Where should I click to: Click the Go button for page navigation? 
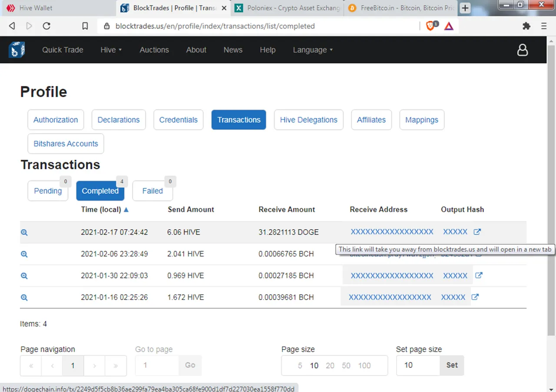(190, 365)
